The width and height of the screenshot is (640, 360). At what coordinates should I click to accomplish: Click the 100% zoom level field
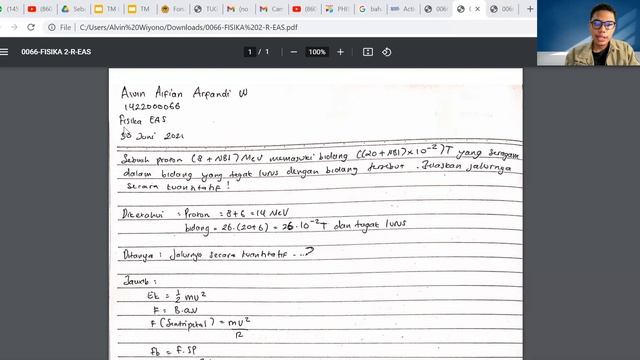(x=317, y=52)
